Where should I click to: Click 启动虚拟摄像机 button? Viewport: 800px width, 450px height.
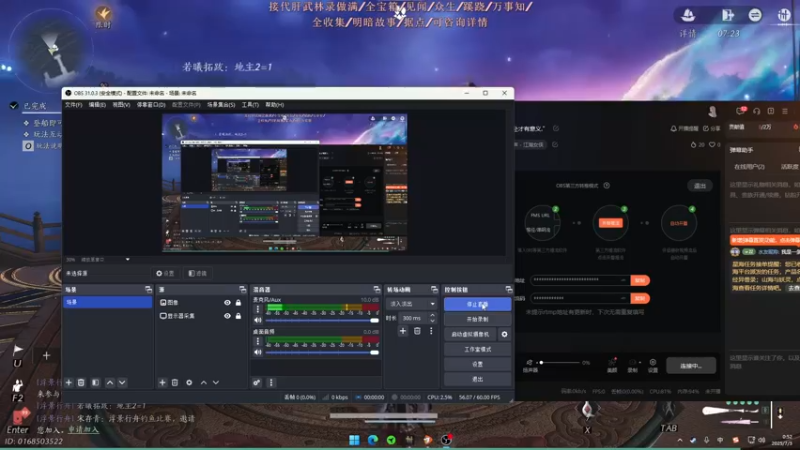(x=470, y=334)
